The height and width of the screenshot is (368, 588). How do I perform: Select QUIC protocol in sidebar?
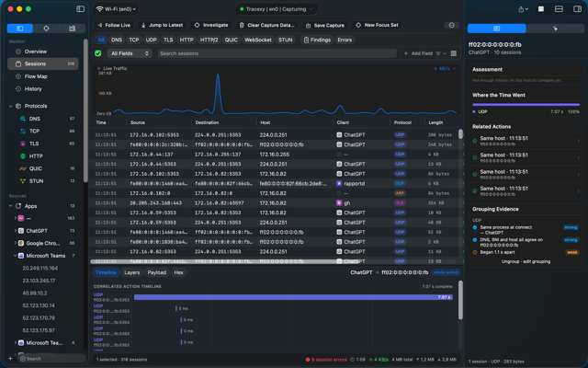43,168
